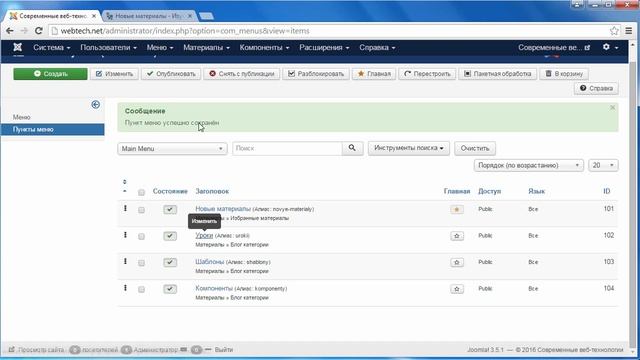Click Снять с публикации button
Image resolution: width=640 pixels, height=360 pixels.
[x=242, y=74]
